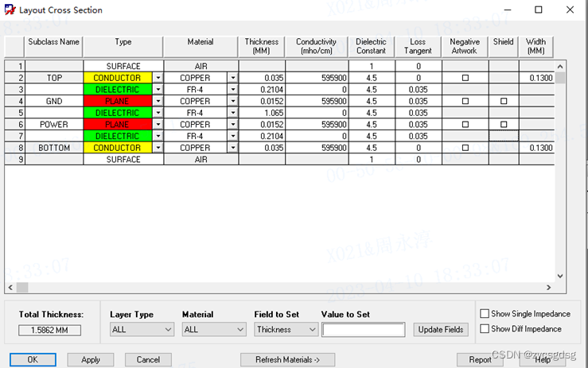Enable Show Diff Impedance checkbox
This screenshot has height=368, width=588.
click(485, 329)
